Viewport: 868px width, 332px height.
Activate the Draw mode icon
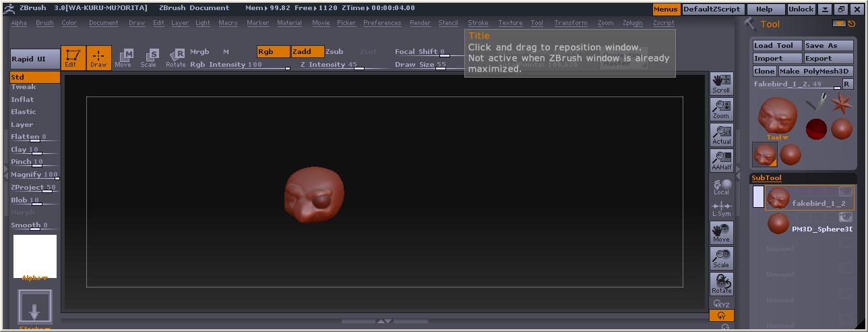coord(98,58)
